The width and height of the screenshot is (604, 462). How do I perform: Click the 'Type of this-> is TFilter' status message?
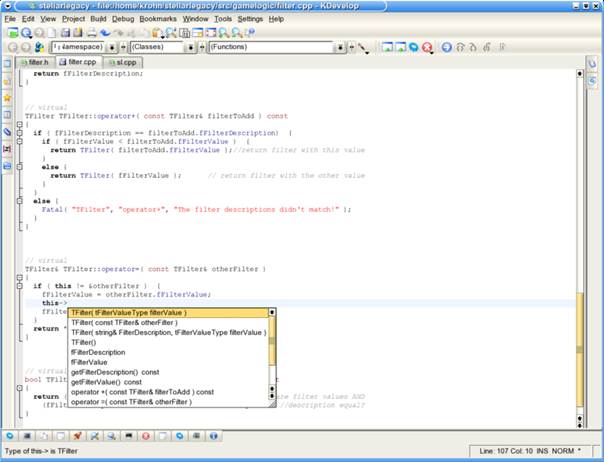[x=41, y=451]
